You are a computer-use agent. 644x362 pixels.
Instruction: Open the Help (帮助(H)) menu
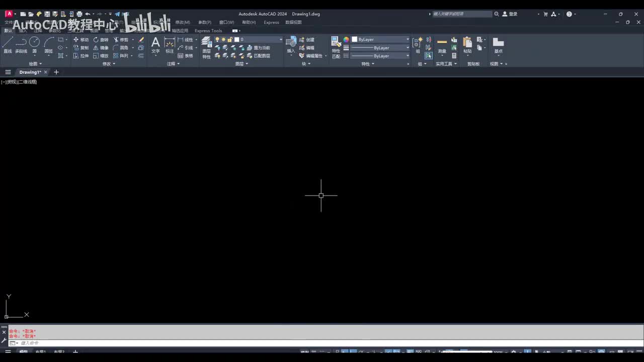[249, 23]
